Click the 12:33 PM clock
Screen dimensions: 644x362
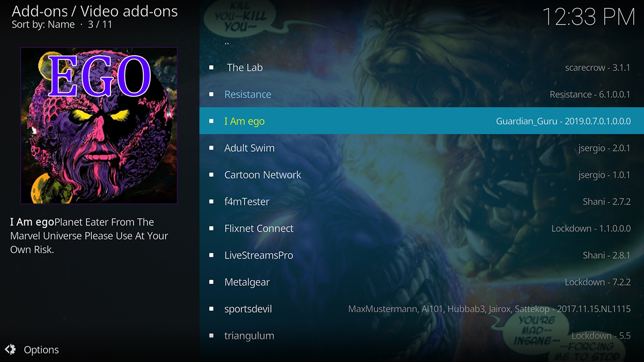click(589, 17)
